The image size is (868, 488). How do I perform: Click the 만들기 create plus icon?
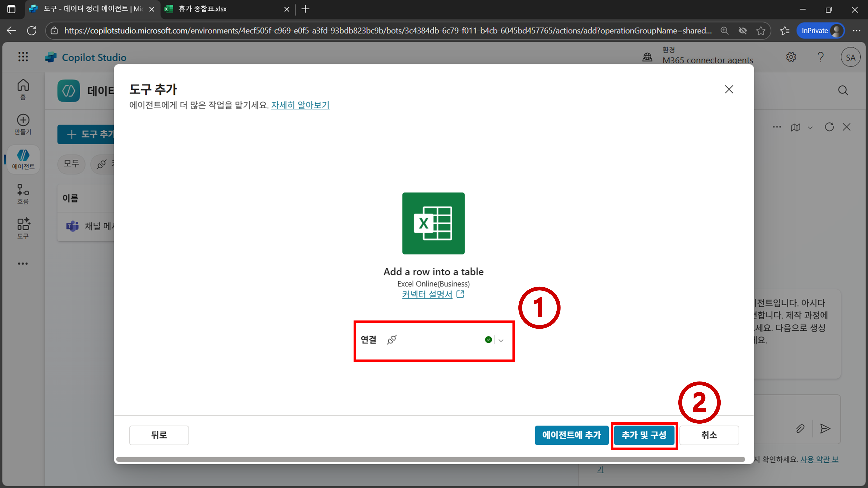pyautogui.click(x=23, y=120)
